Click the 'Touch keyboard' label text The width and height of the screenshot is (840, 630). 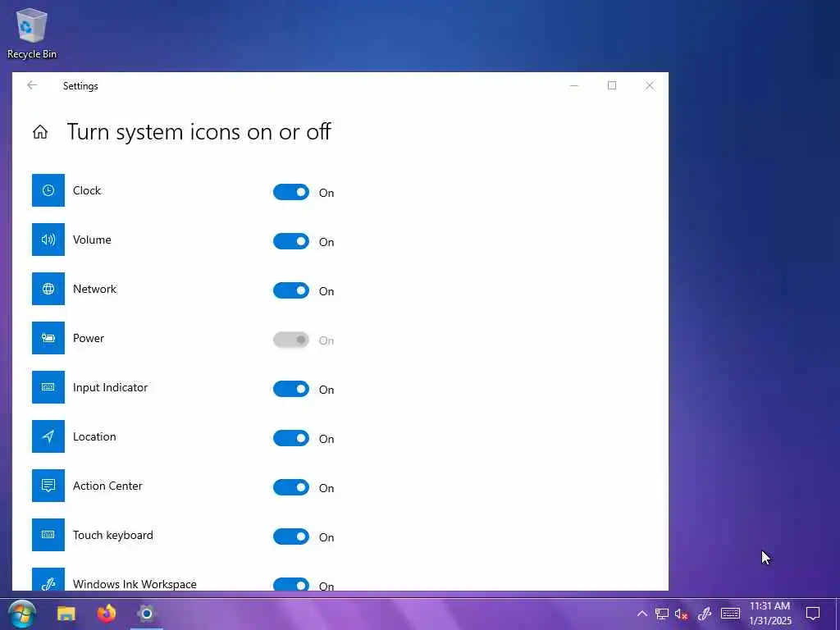click(x=113, y=536)
